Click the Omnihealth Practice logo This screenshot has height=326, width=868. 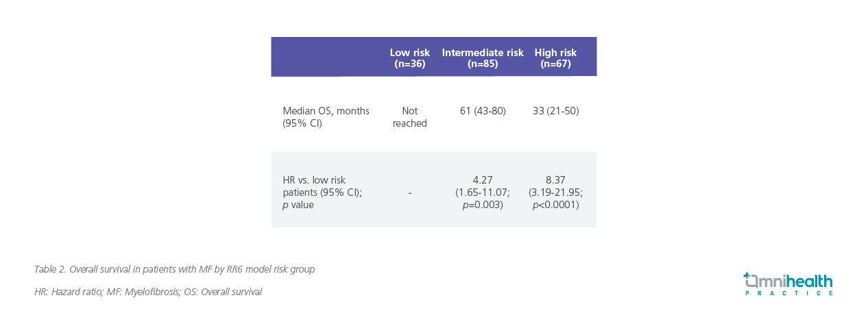click(x=788, y=284)
